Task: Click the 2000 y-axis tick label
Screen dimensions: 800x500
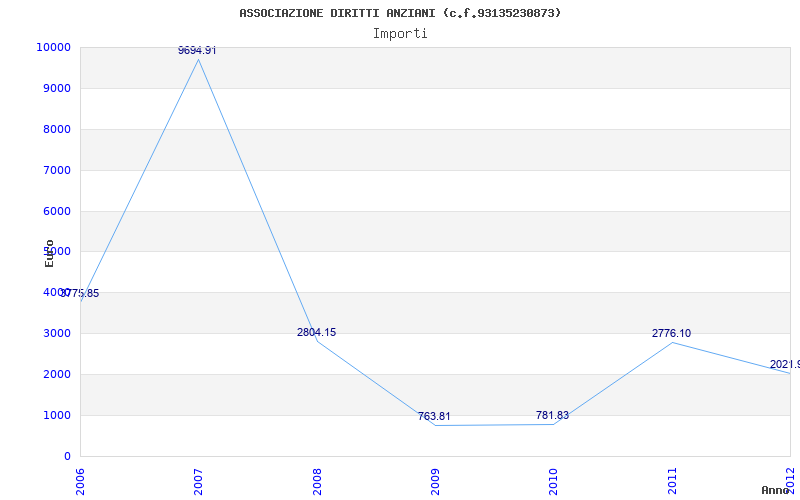Action: pos(57,374)
